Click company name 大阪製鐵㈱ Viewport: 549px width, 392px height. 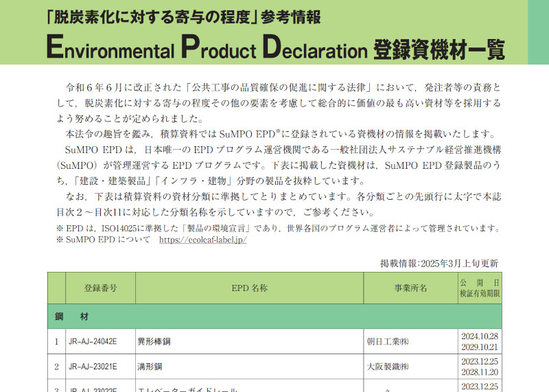tap(388, 367)
